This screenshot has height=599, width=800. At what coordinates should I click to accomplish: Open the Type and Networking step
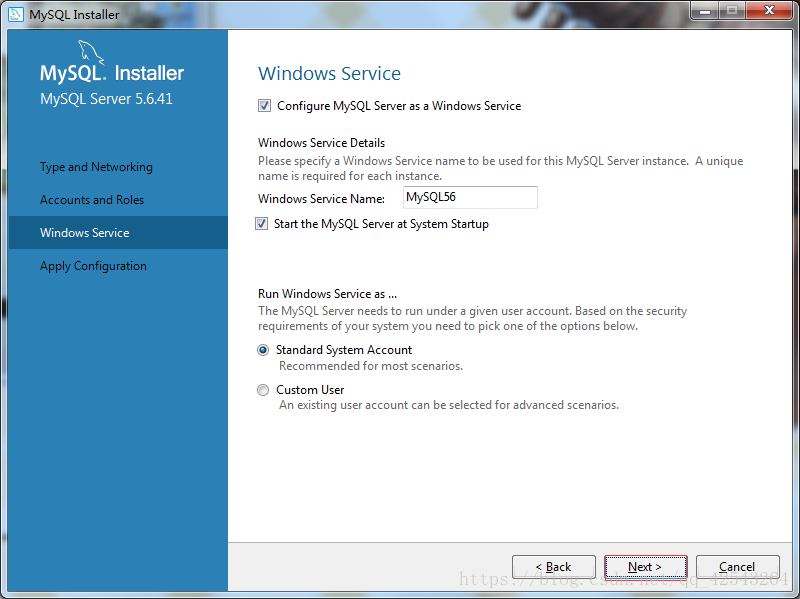click(96, 167)
